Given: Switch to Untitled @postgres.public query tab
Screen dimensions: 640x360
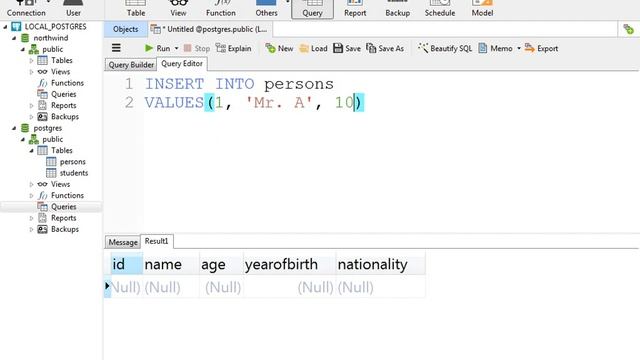Looking at the screenshot, I should pyautogui.click(x=209, y=29).
